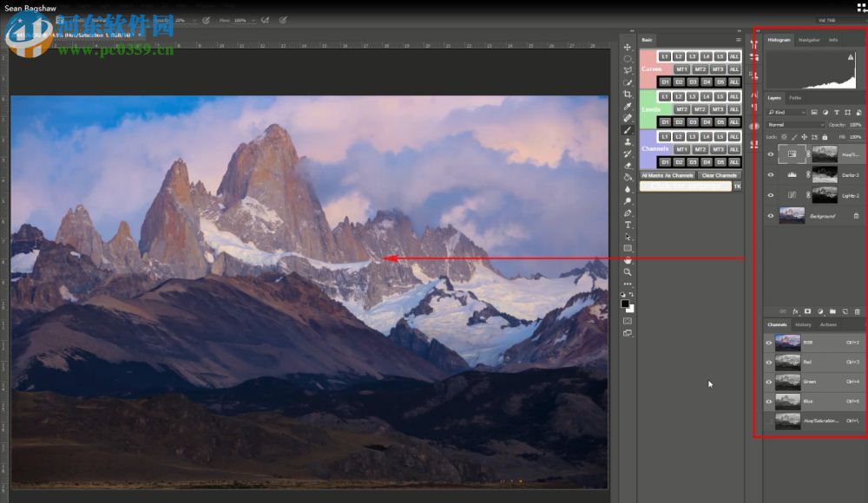Select the Dodge tool
868x503 pixels.
pyautogui.click(x=628, y=201)
